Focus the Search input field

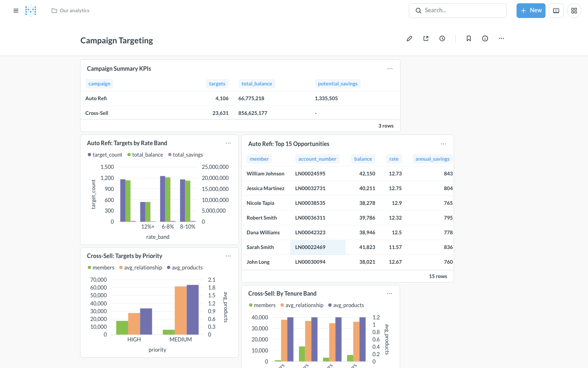point(458,11)
